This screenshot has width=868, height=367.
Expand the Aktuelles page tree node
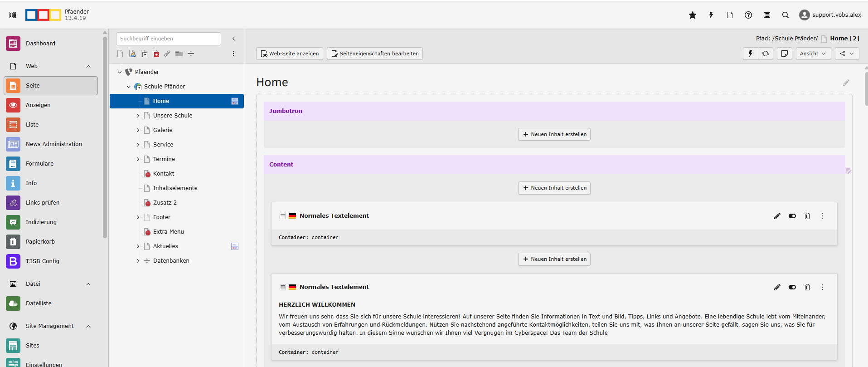pos(138,246)
